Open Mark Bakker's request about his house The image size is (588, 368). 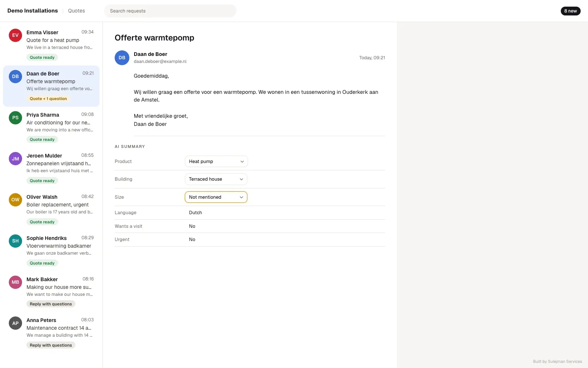[51, 291]
